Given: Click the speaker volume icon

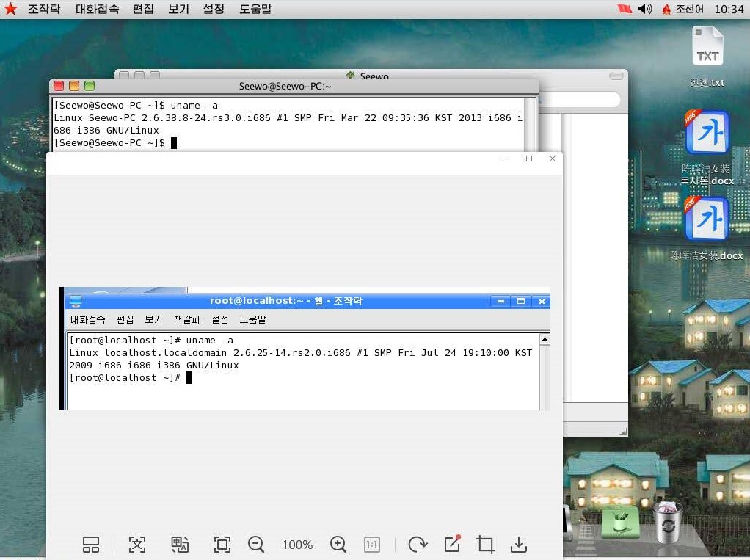Looking at the screenshot, I should [645, 9].
